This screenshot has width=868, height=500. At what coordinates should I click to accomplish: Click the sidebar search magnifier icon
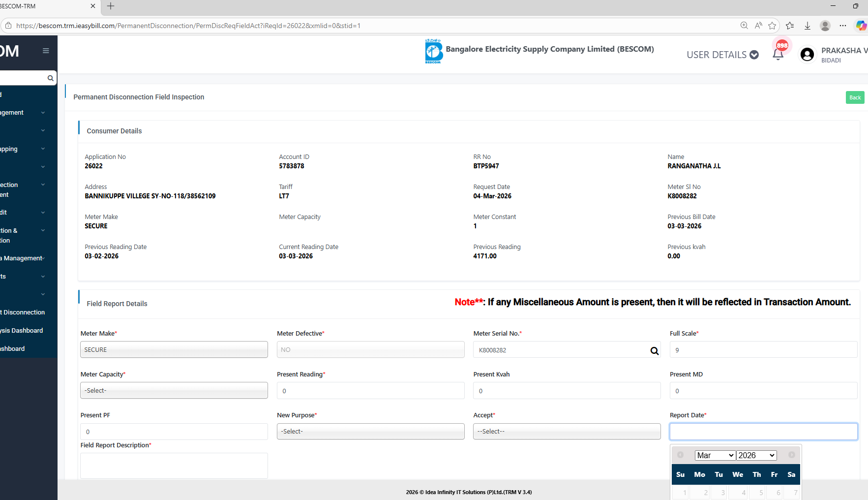(50, 78)
